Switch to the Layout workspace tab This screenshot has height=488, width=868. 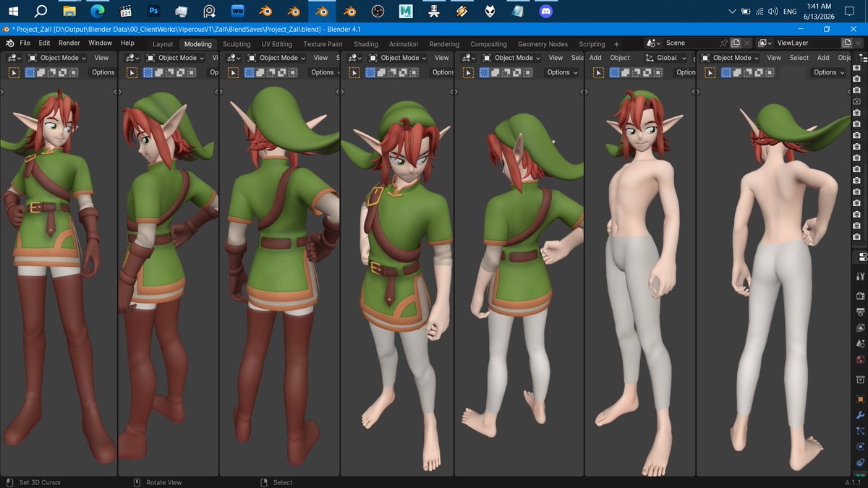click(163, 44)
